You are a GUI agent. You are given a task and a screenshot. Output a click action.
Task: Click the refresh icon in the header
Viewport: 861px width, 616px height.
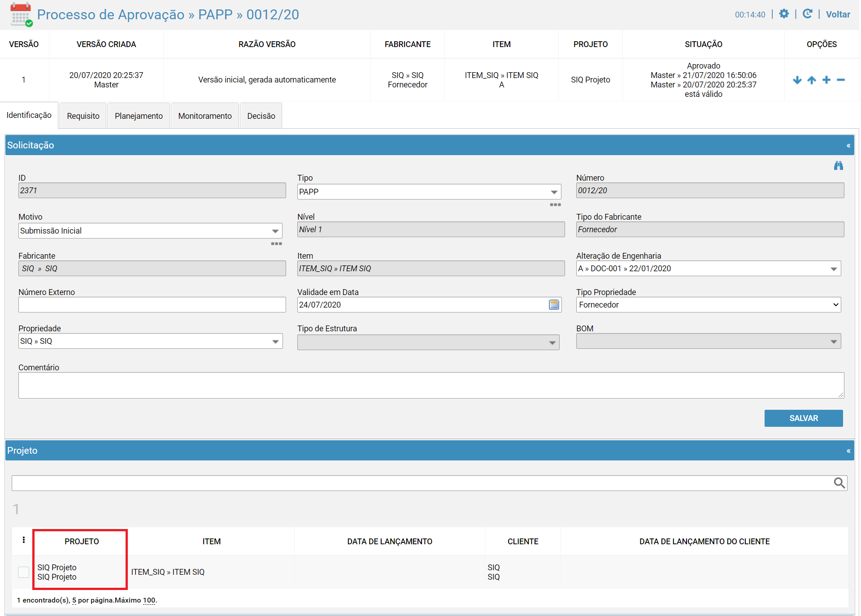pos(807,14)
